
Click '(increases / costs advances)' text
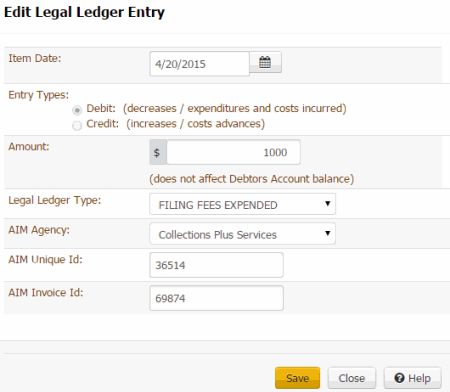point(195,124)
